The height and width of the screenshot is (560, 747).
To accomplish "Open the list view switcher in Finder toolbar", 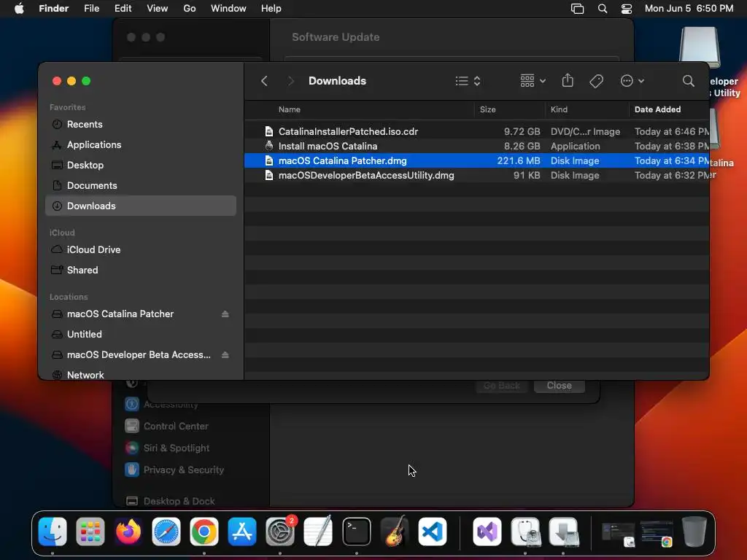I will coord(468,81).
